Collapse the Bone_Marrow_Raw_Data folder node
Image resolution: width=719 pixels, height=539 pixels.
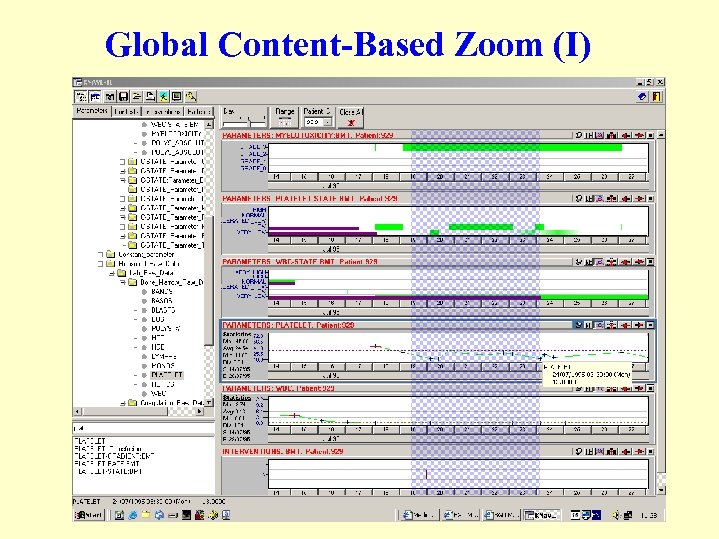(x=122, y=282)
